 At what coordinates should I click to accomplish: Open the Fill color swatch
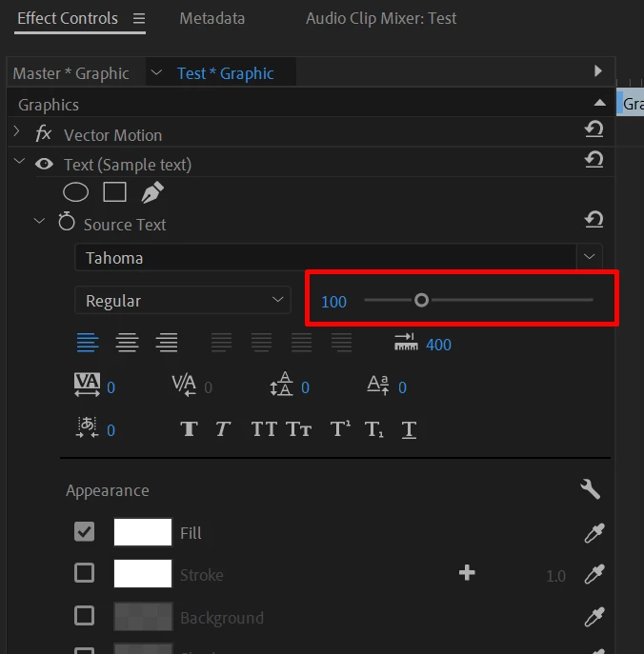pos(143,532)
